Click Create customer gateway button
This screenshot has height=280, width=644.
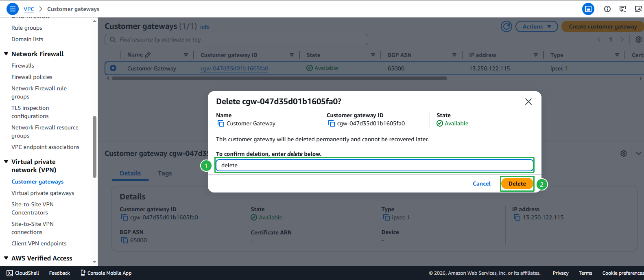click(x=603, y=26)
